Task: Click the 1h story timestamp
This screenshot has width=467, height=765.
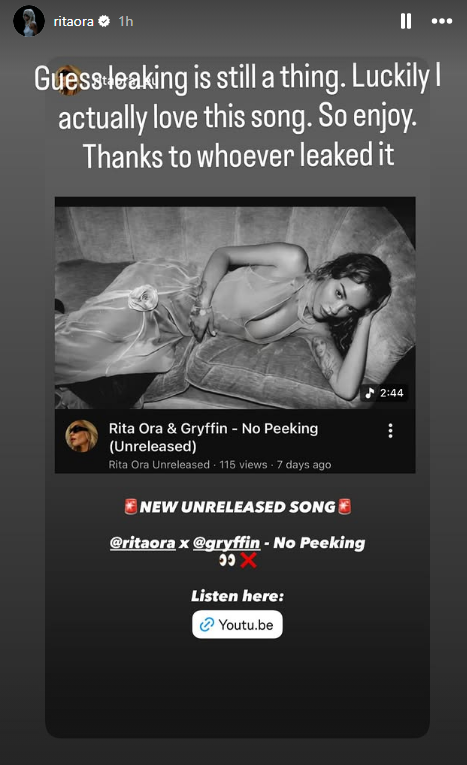Action: pyautogui.click(x=125, y=21)
